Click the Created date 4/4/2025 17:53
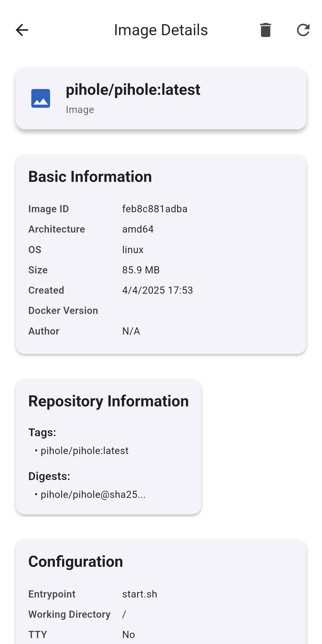This screenshot has width=322, height=644. 157,290
